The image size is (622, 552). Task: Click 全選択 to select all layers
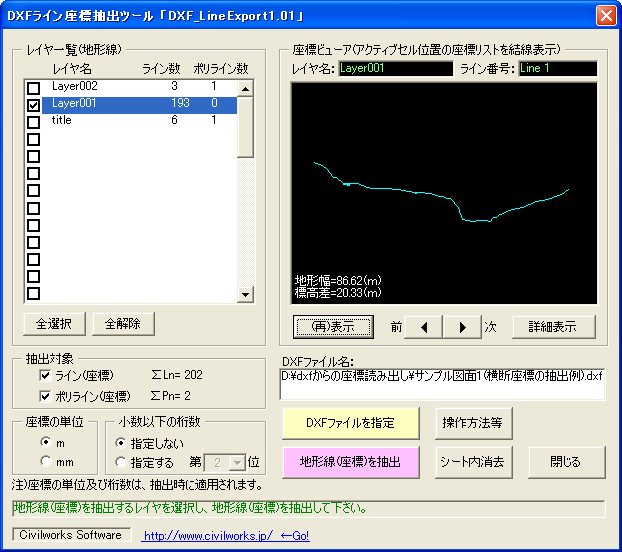pyautogui.click(x=54, y=324)
